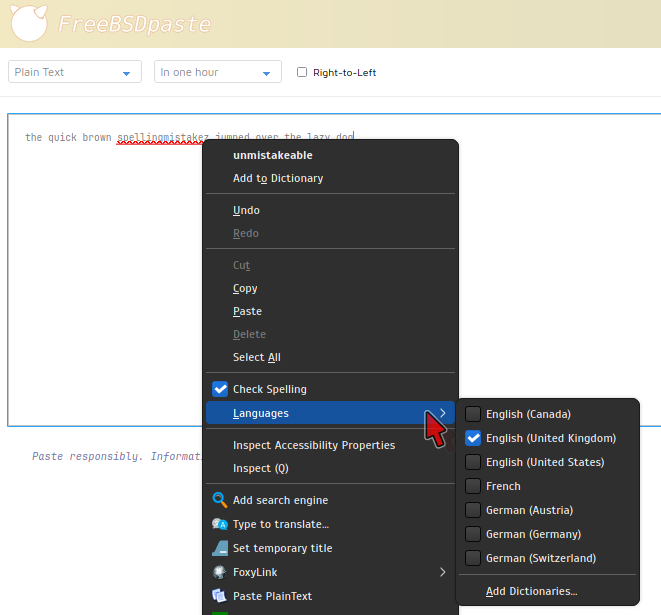Click inside the paste text area

pos(100,300)
